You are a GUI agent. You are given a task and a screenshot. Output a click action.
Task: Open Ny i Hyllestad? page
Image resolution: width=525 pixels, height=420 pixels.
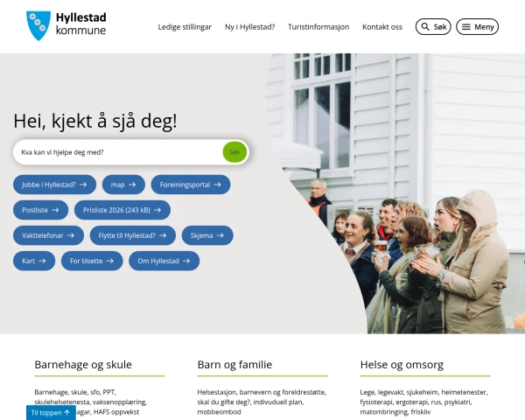click(x=249, y=27)
